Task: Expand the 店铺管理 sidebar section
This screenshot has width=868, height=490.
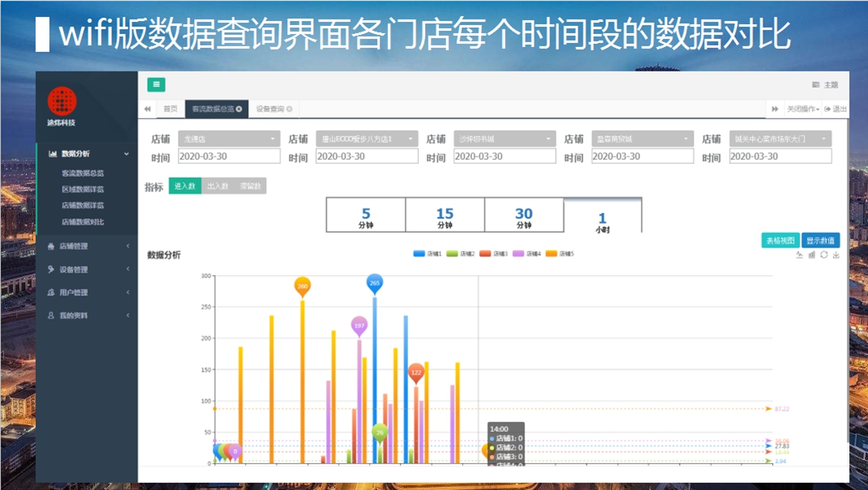Action: pyautogui.click(x=127, y=247)
